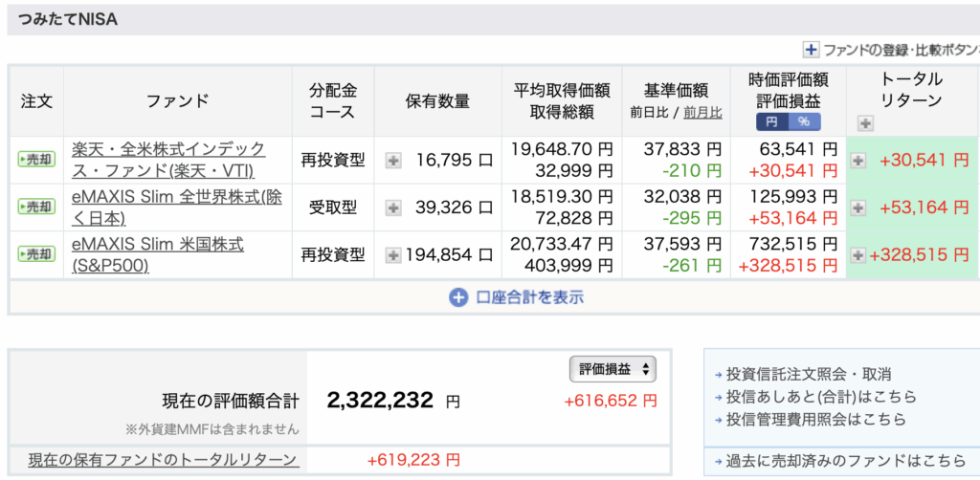
Task: Click sell button for eMAXIS Slim 全世界株式 fund
Action: [x=36, y=207]
